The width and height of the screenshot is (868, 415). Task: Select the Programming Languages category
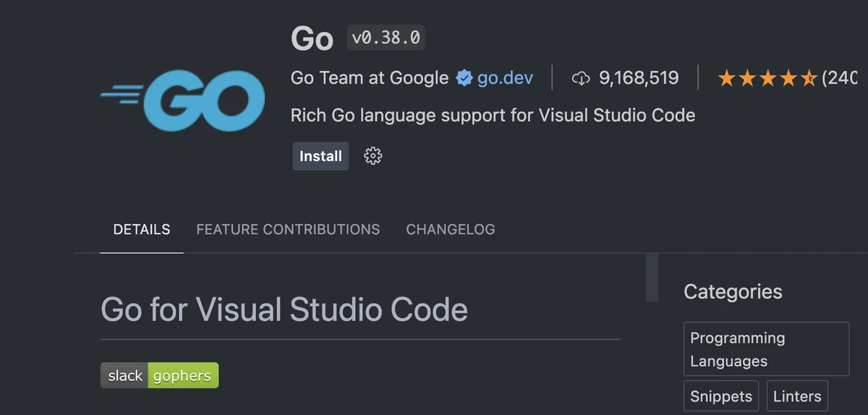766,349
